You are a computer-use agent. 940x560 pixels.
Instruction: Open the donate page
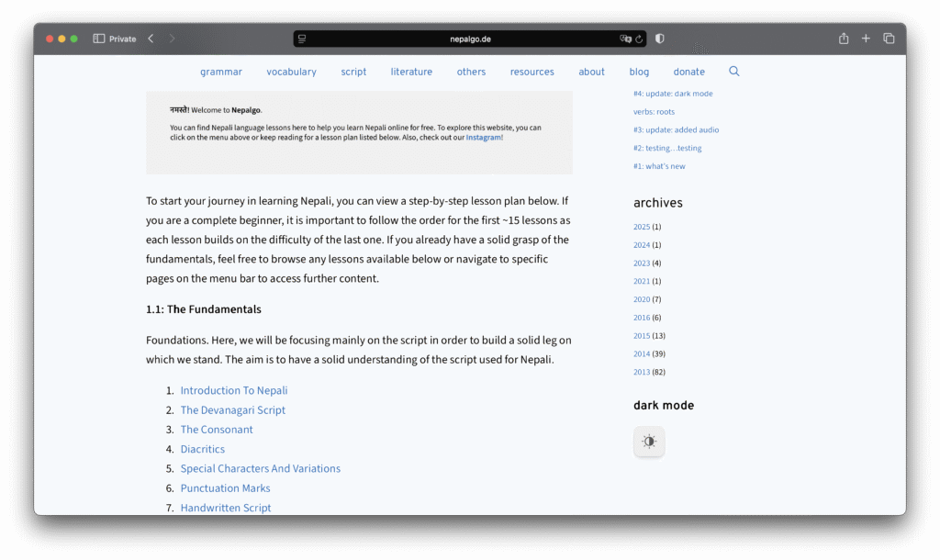[688, 72]
